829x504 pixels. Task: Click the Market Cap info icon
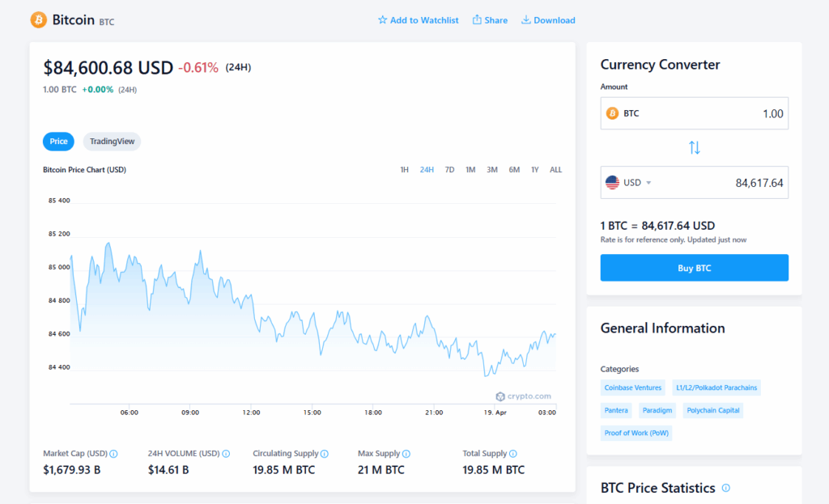click(113, 454)
